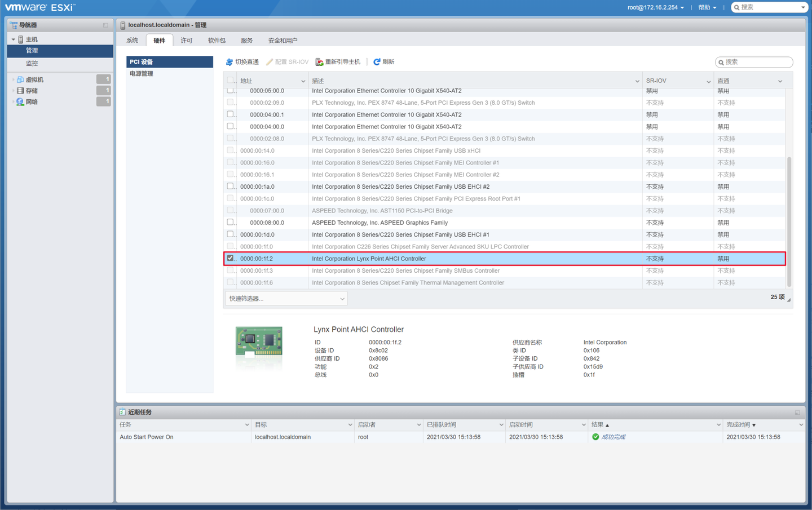Switch to the Licensing tab
Viewport: 812px width, 510px height.
coord(187,41)
